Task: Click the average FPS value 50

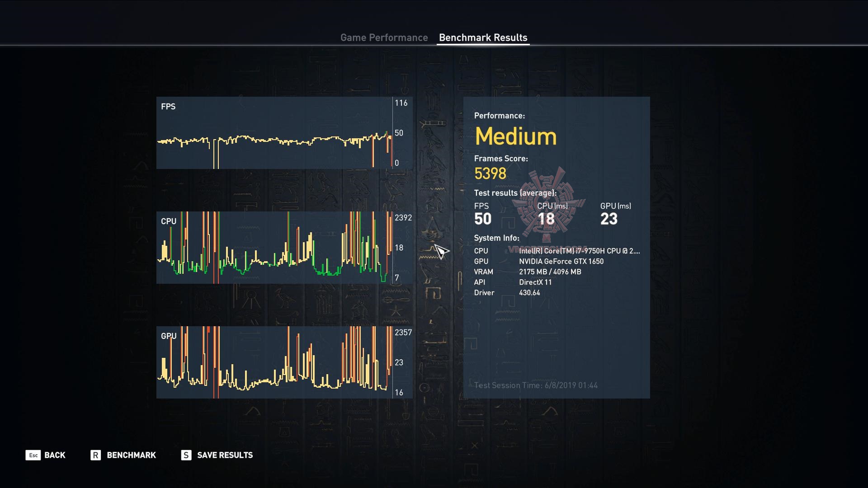Action: pos(482,219)
